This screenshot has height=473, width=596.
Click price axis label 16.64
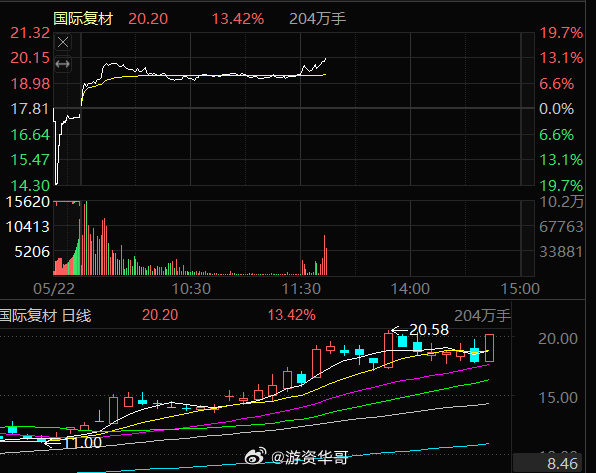click(30, 135)
